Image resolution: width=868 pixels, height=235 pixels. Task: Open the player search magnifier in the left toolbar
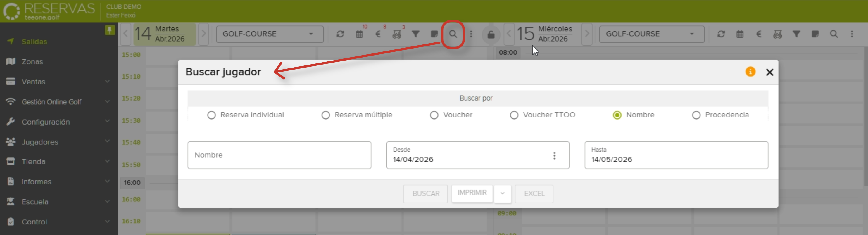(453, 34)
